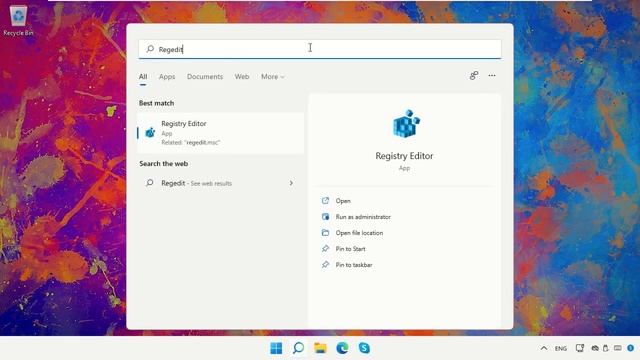Click the small Registry Editor icon in results
The image size is (640, 360).
point(150,132)
